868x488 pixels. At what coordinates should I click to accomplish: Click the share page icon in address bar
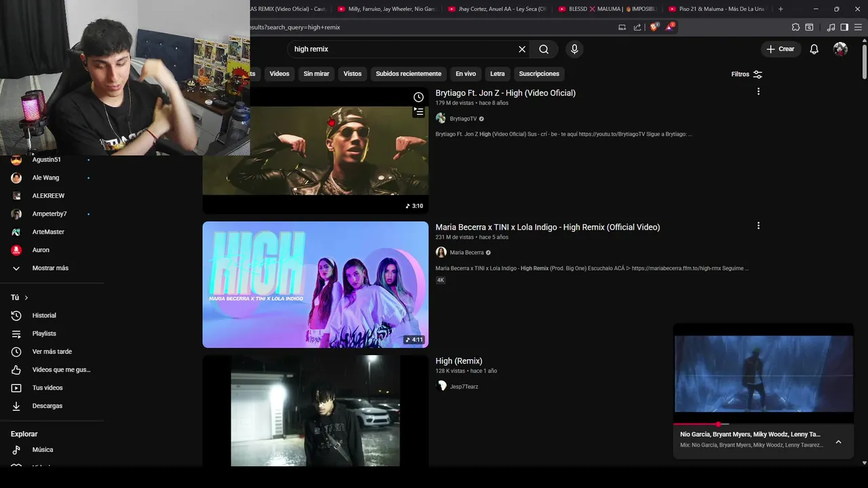point(637,27)
